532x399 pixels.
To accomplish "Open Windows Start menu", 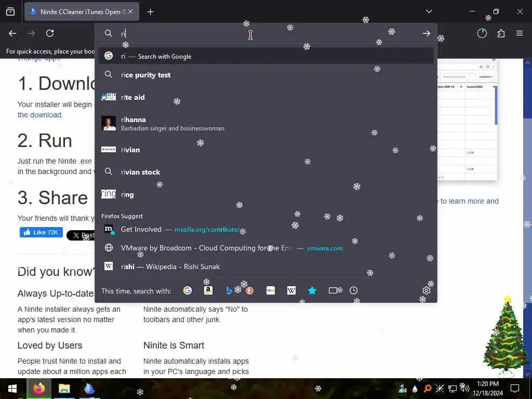I will pyautogui.click(x=12, y=389).
